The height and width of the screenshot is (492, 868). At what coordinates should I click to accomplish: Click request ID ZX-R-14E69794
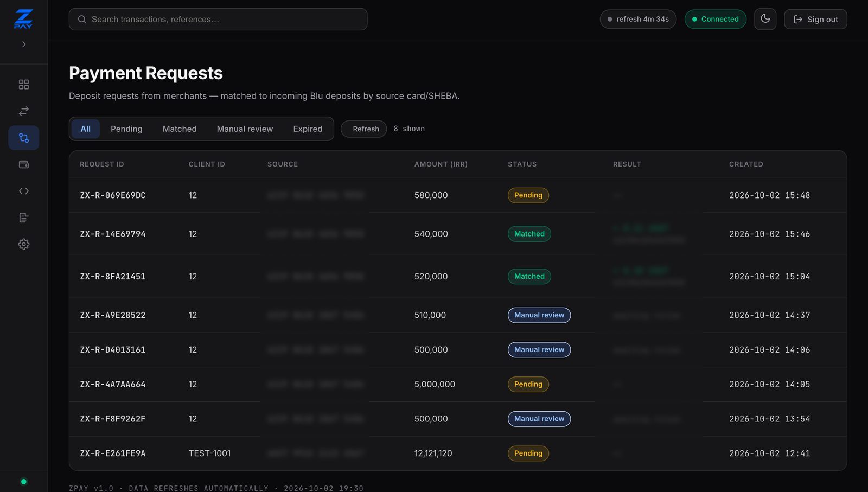point(113,234)
